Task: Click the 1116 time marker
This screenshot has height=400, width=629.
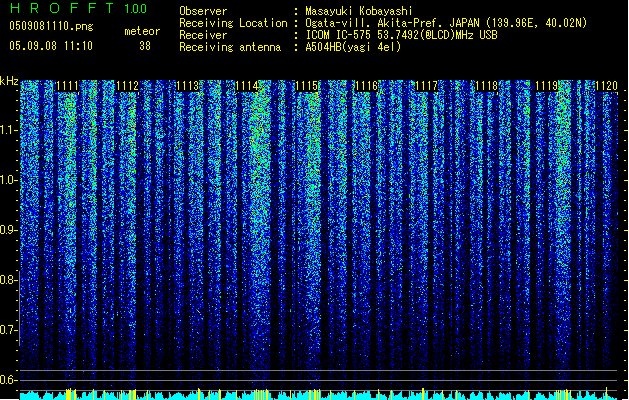Action: coord(367,86)
